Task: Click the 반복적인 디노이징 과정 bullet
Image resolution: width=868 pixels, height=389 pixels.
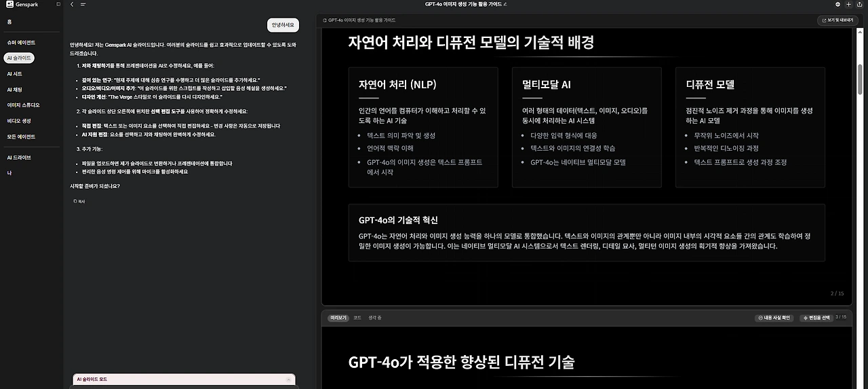Action: (x=726, y=148)
